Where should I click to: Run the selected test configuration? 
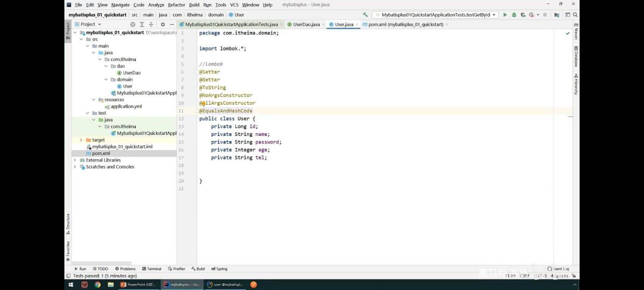505,15
